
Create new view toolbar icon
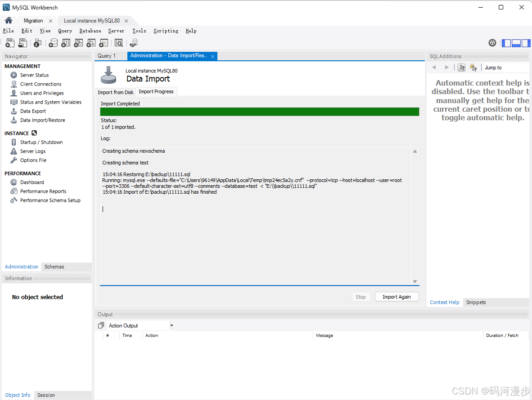[78, 43]
